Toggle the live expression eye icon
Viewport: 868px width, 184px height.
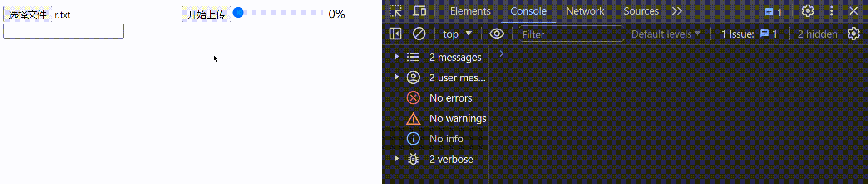[x=497, y=34]
